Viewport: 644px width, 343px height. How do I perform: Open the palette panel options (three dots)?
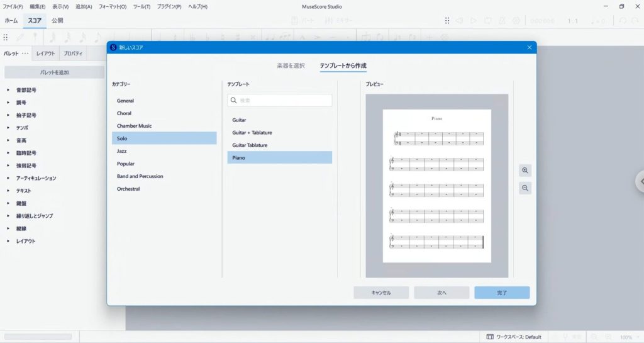pos(25,53)
